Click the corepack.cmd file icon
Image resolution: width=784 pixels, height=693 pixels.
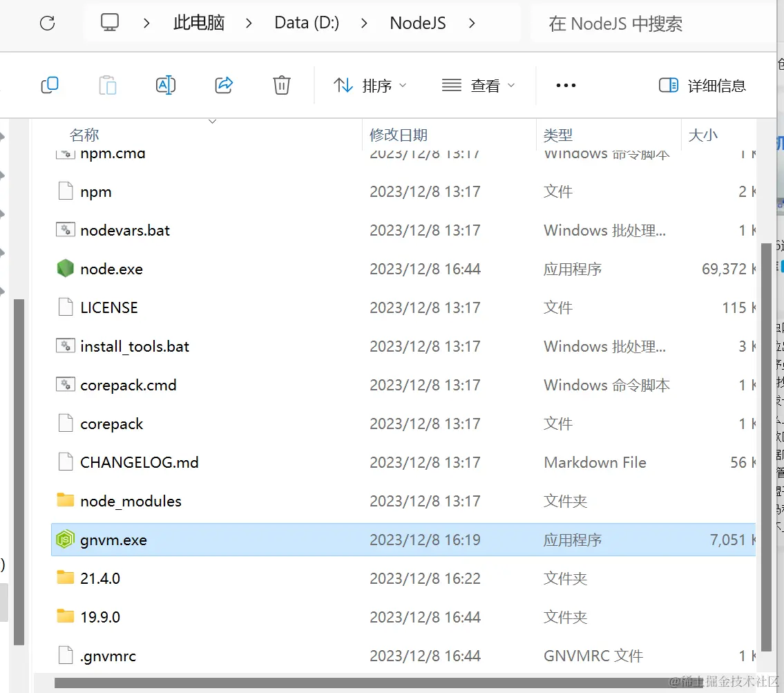pyautogui.click(x=66, y=384)
